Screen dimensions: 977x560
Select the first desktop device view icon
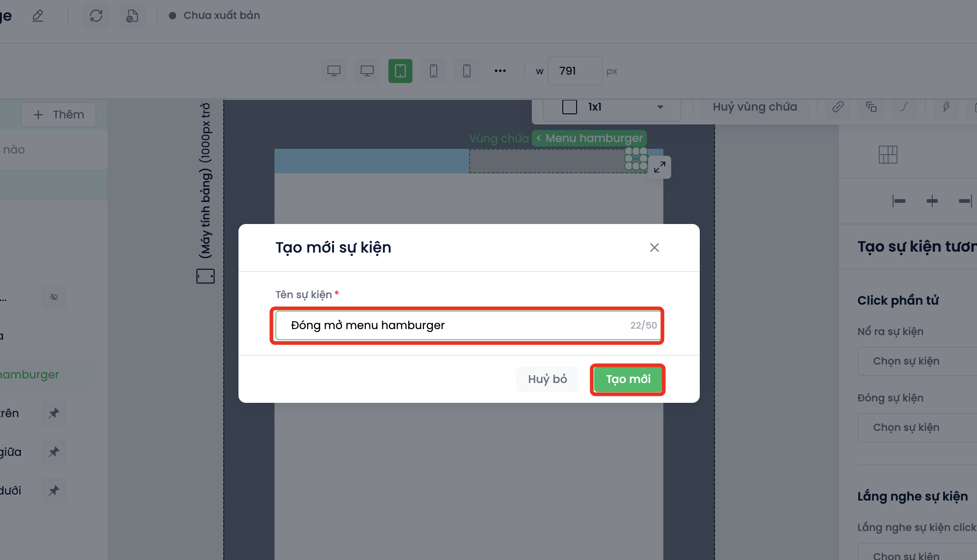pyautogui.click(x=334, y=71)
